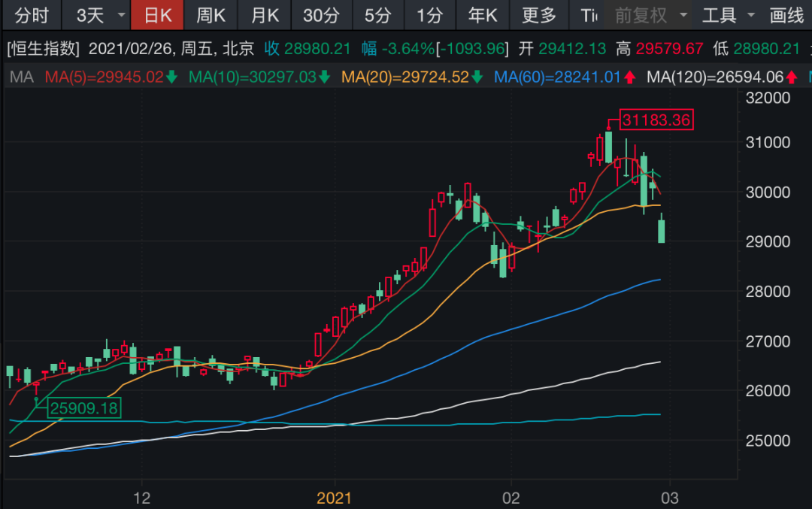Open the 月K monthly chart view
This screenshot has width=812, height=509.
click(x=264, y=14)
